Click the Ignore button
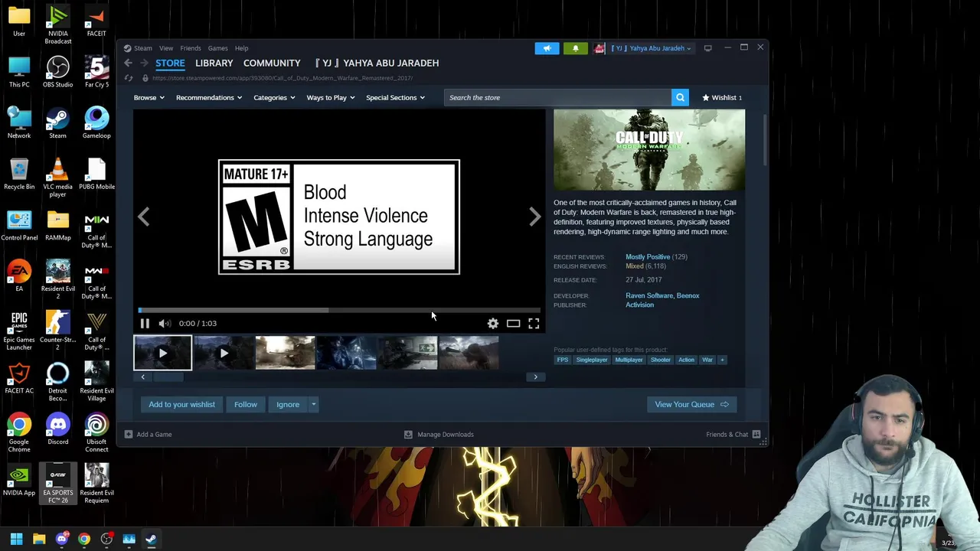980x551 pixels. coord(288,404)
